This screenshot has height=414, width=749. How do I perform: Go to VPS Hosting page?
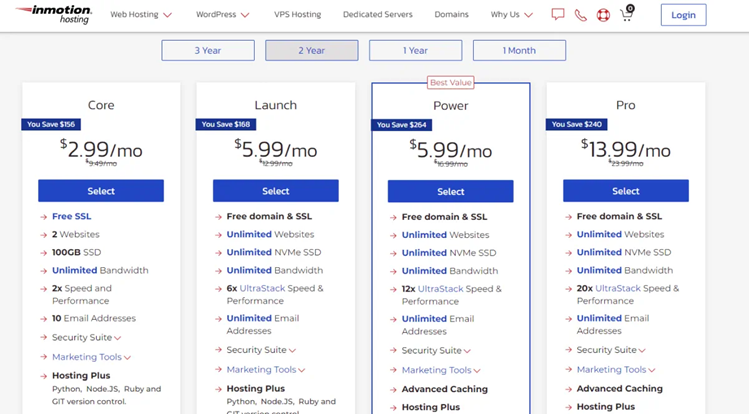tap(297, 15)
